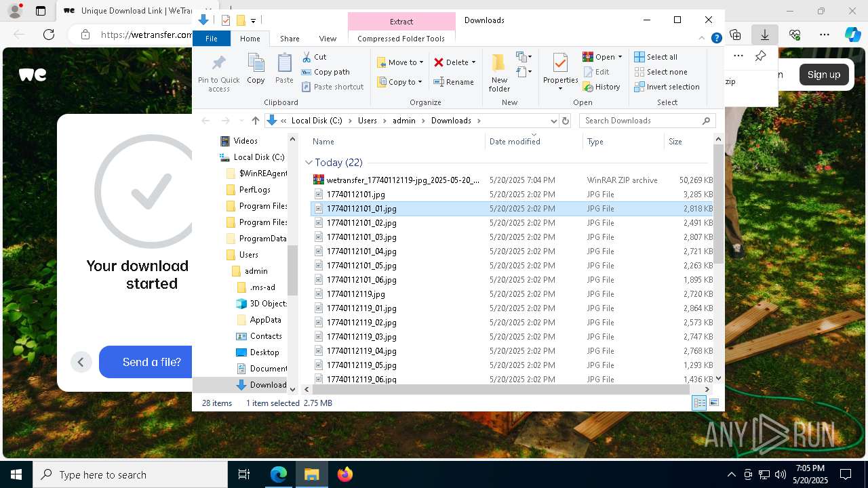
Task: Open the Move to dropdown
Action: [x=400, y=62]
